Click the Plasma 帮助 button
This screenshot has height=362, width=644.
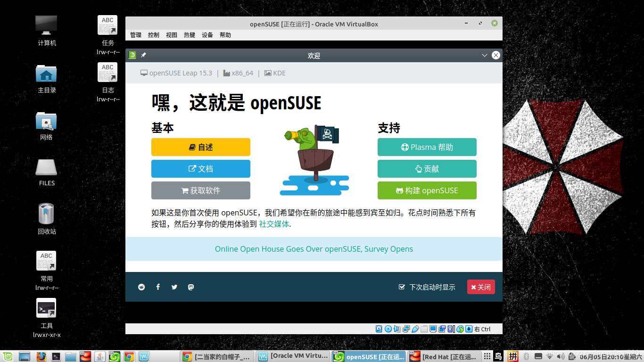(x=427, y=147)
